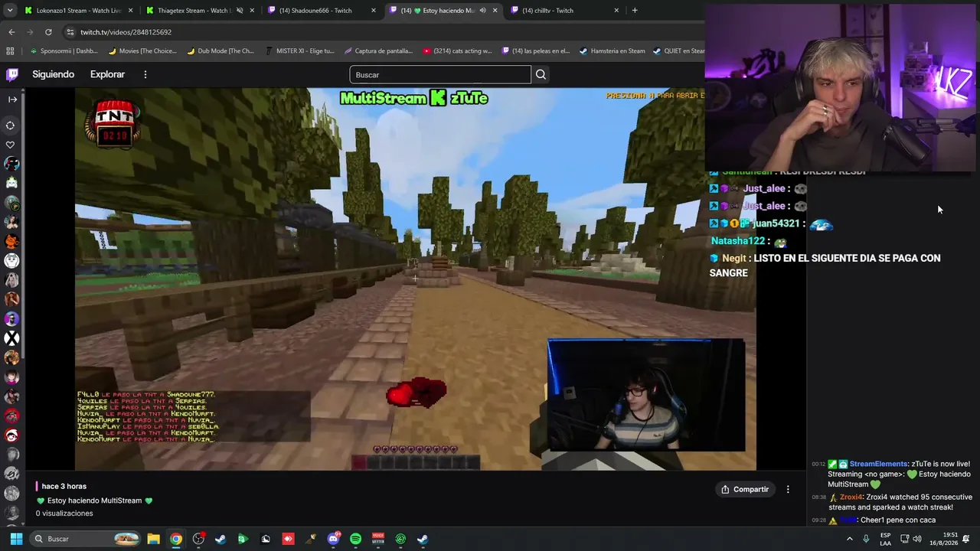Viewport: 980px width, 551px height.
Task: Expand the left channel sidebar
Action: coord(12,99)
